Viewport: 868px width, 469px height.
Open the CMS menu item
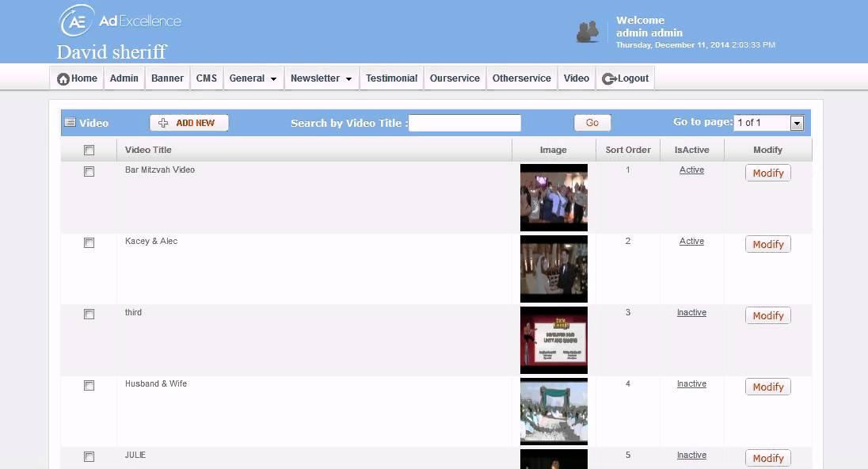[x=207, y=78]
